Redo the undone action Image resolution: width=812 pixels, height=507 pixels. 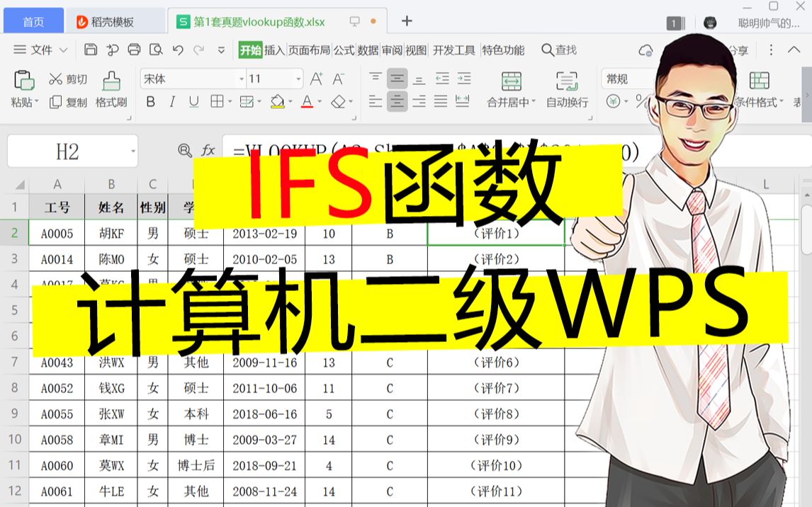point(199,50)
